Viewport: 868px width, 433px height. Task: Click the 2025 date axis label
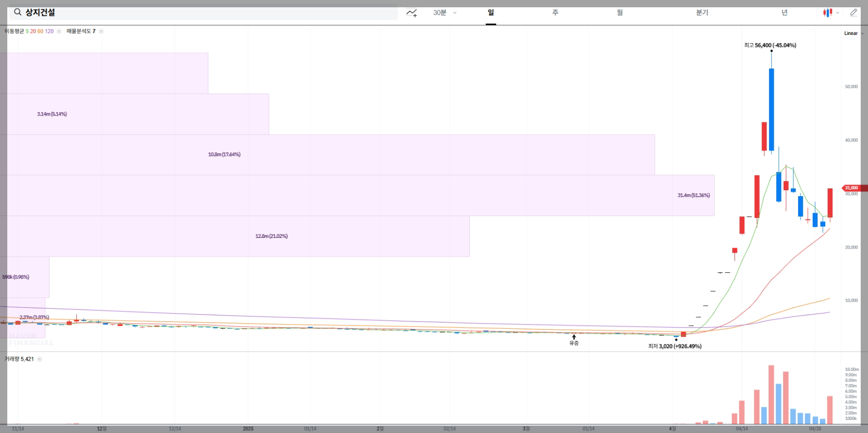(x=248, y=429)
